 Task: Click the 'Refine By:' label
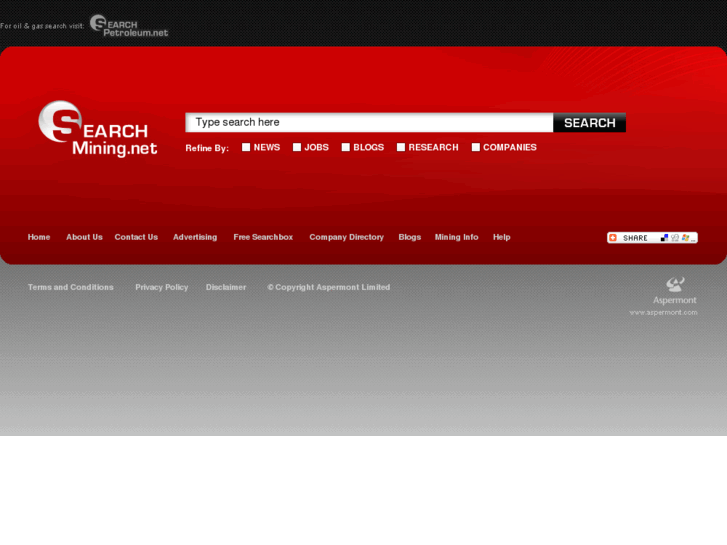(x=207, y=148)
